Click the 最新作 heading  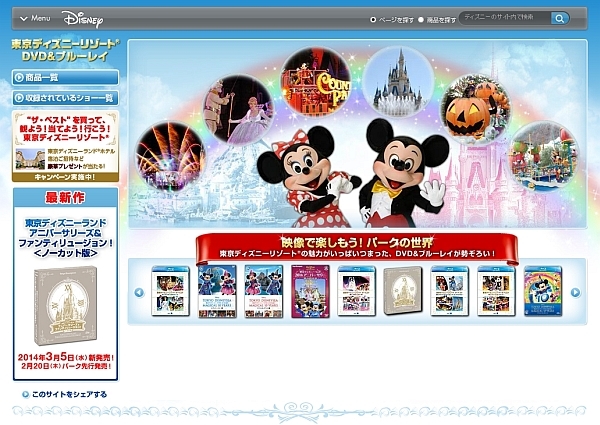[x=65, y=197]
